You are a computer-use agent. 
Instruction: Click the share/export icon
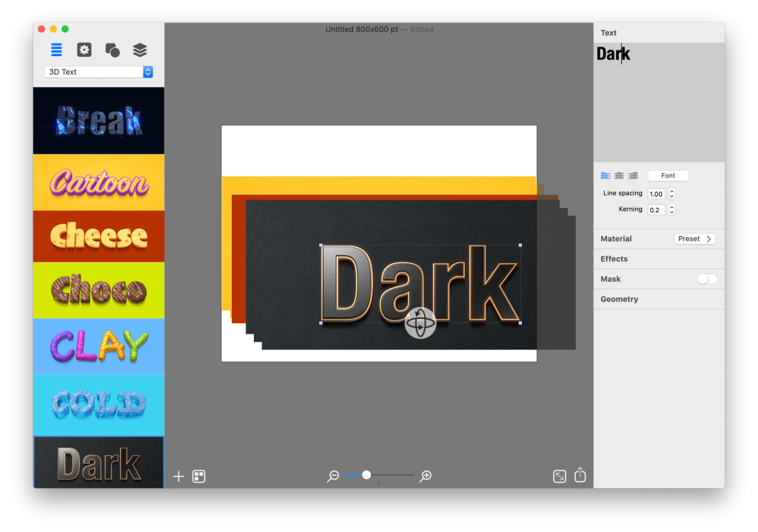point(580,475)
